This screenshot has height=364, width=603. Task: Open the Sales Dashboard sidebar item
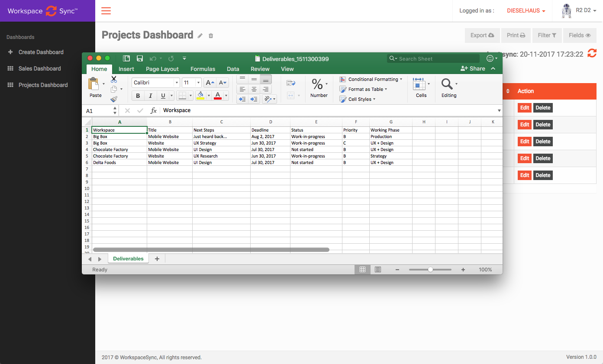click(39, 68)
